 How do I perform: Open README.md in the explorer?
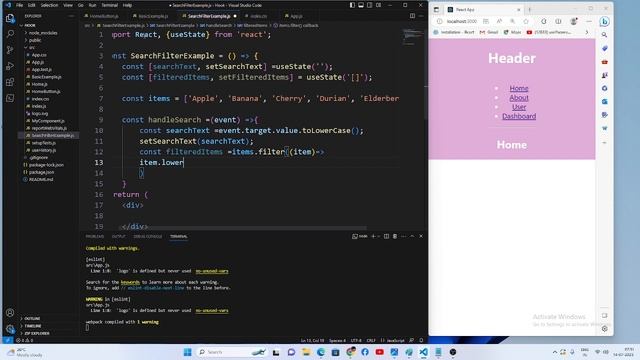(41, 180)
